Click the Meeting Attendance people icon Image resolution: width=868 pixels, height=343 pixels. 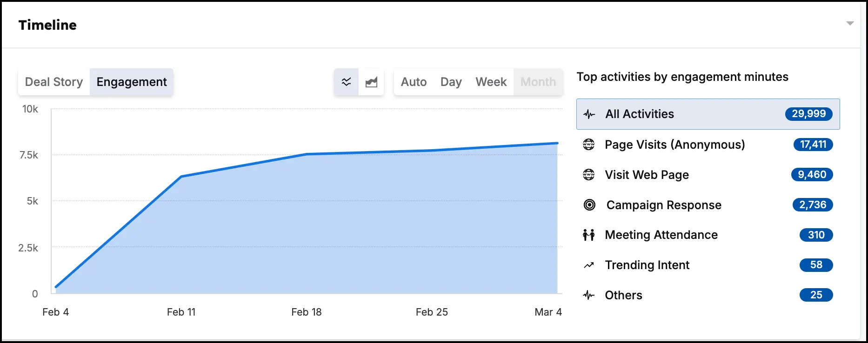tap(589, 235)
